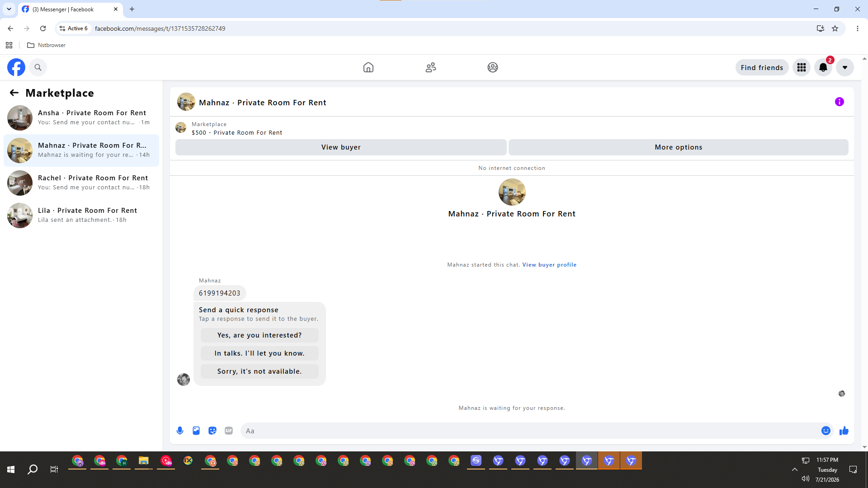Send quick response 'Yes, are you interested?'
Viewport: 868px width, 488px height.
[x=259, y=335]
